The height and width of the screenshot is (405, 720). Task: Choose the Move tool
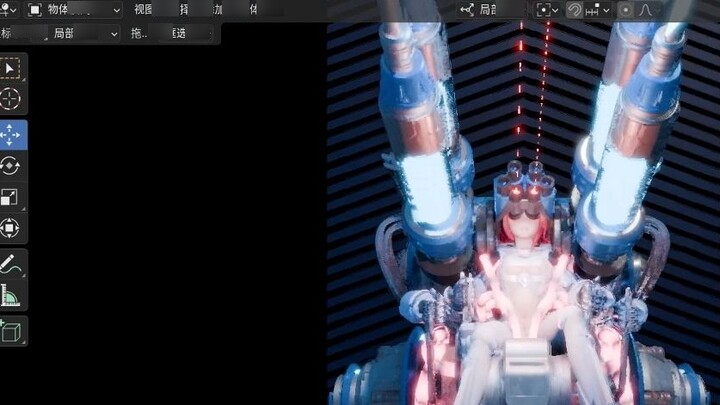point(11,135)
